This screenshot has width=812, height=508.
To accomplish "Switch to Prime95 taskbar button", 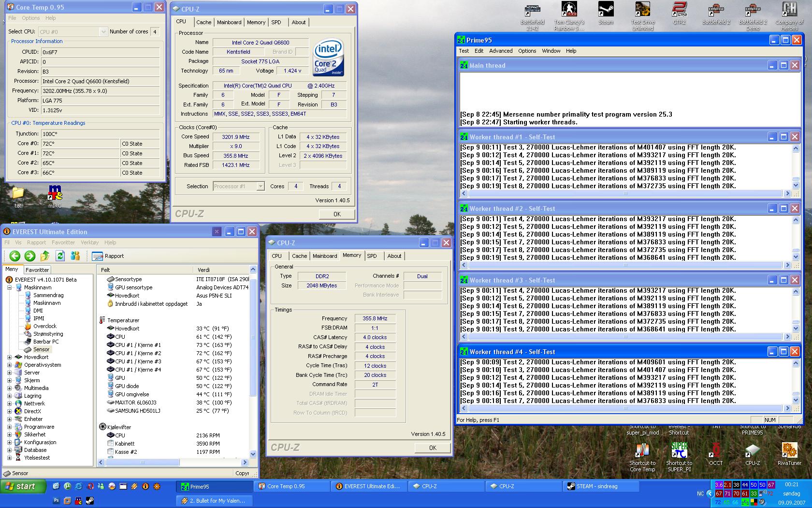I will tap(215, 487).
